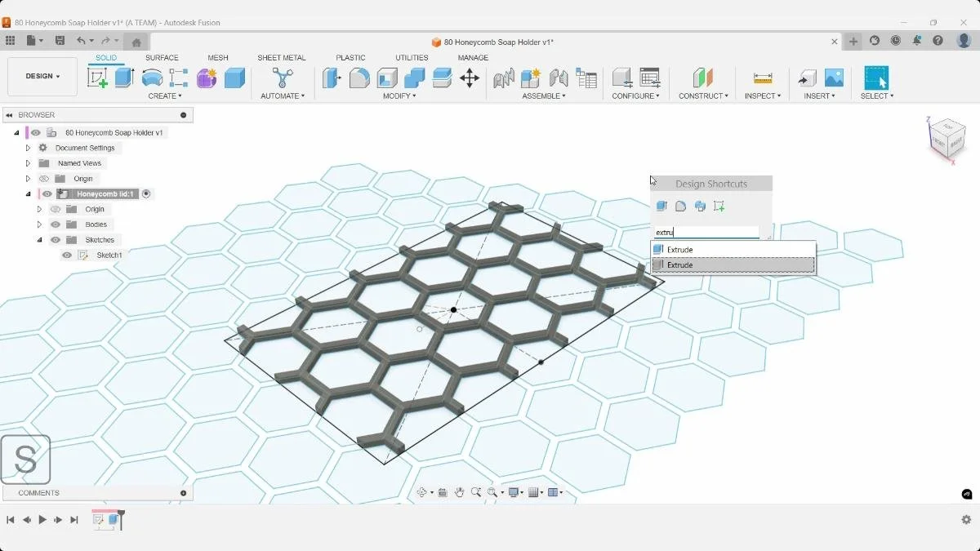Viewport: 980px width, 551px height.
Task: Hide the 80 Honeycomb Soap Holder v1 root
Action: pos(36,132)
